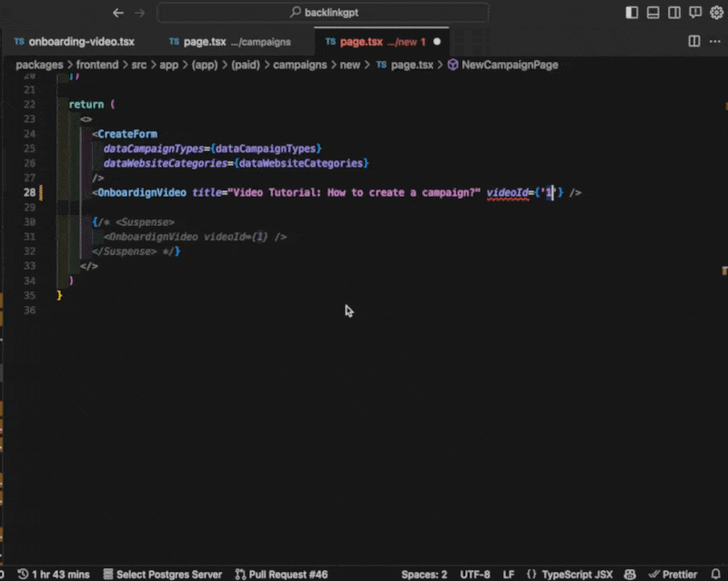Split the editor to the right
This screenshot has height=581, width=728.
(x=693, y=42)
